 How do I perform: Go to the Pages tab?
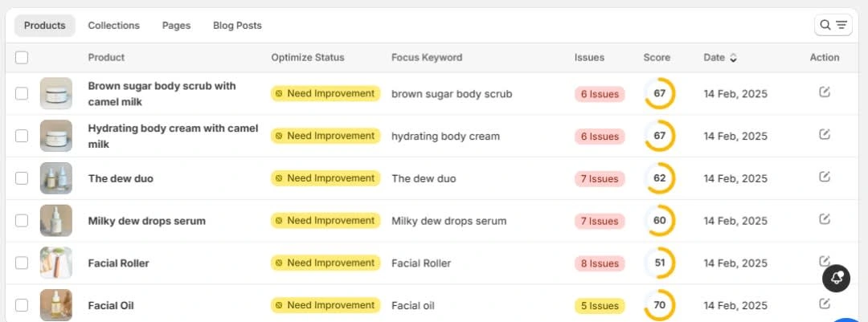176,26
